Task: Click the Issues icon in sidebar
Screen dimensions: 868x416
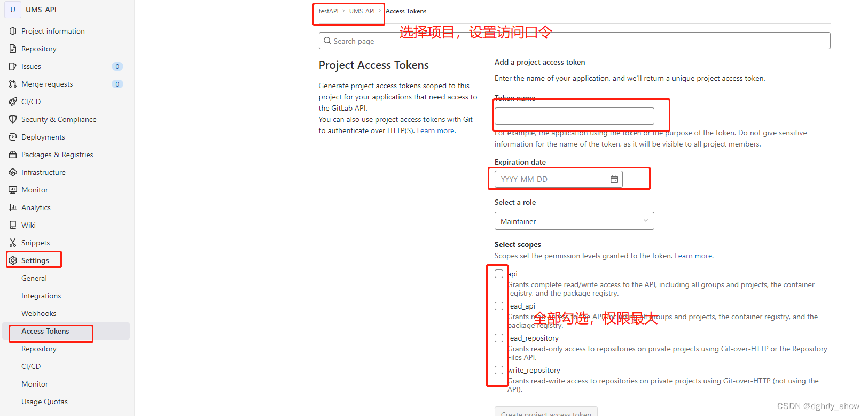Action: (13, 66)
